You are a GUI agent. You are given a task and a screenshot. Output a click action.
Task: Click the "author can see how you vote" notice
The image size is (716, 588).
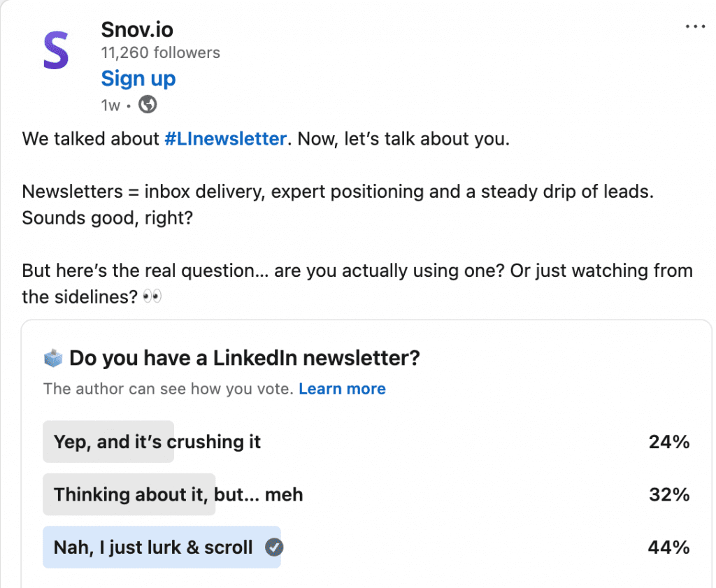click(x=168, y=389)
